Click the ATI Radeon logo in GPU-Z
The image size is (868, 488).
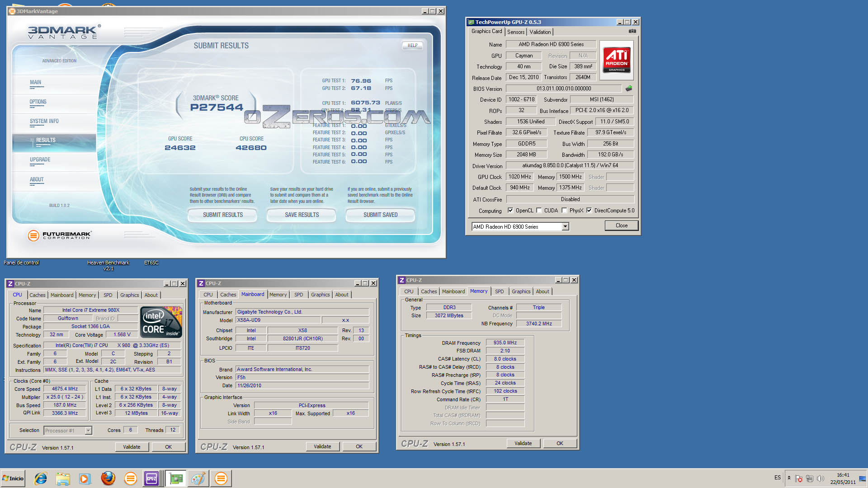click(x=617, y=60)
